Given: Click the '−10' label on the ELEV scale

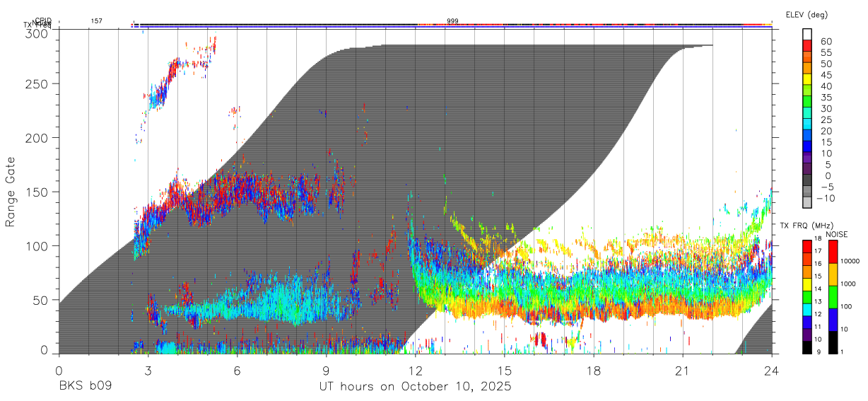Looking at the screenshot, I should click(x=826, y=198).
